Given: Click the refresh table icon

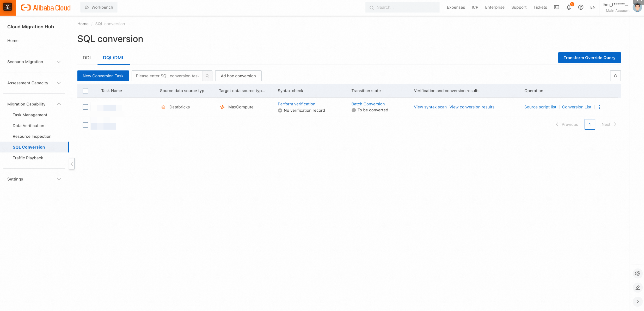Looking at the screenshot, I should pos(615,76).
